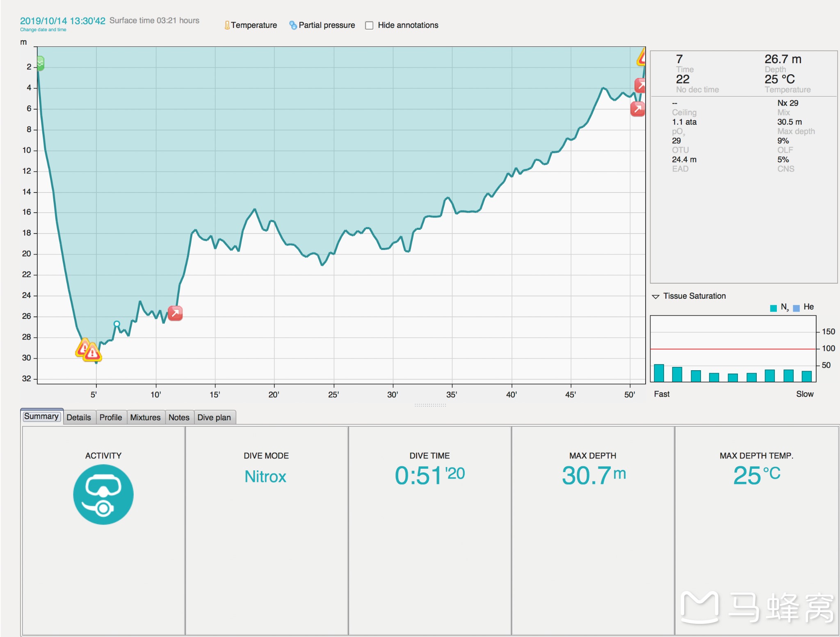
Task: Click the small circle bookmark on the profile
Action: click(x=117, y=324)
